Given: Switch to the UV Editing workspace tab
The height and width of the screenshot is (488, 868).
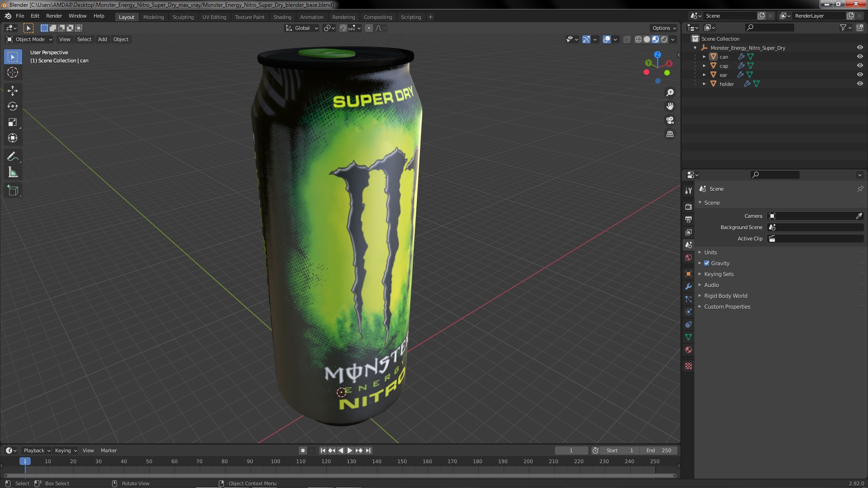Looking at the screenshot, I should click(x=214, y=17).
